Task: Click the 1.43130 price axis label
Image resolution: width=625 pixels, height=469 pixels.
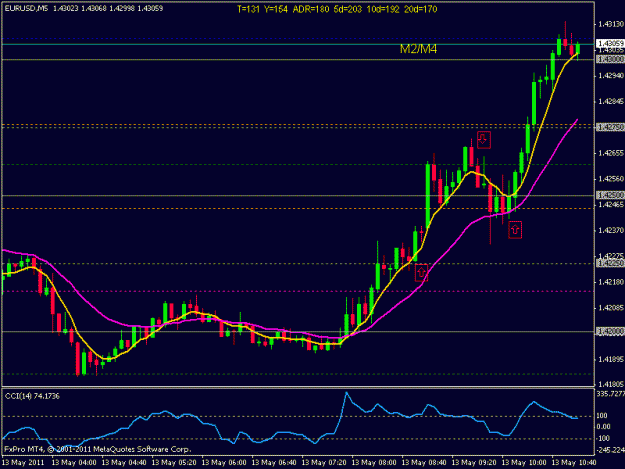Action: coord(611,24)
